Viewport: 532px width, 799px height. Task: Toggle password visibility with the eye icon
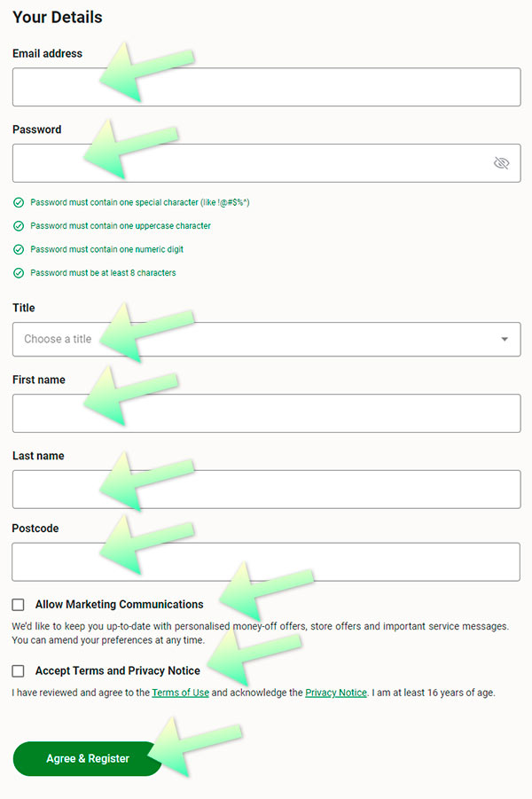coord(501,162)
